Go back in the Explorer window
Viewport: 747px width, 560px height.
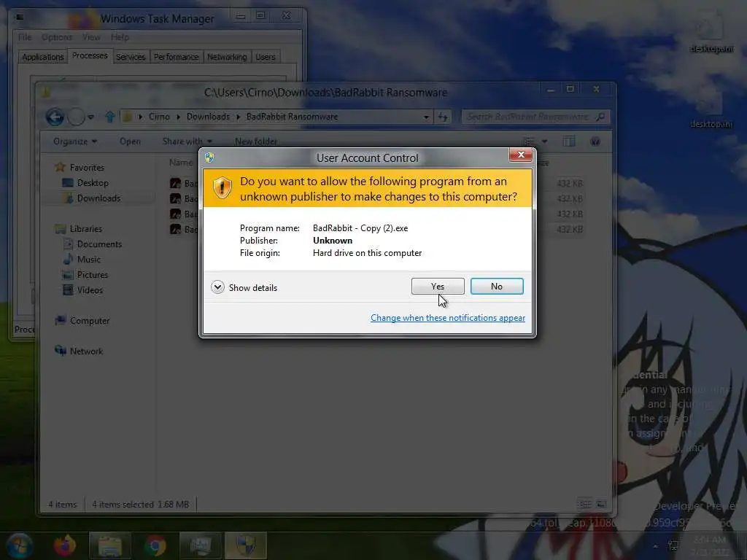pos(55,117)
